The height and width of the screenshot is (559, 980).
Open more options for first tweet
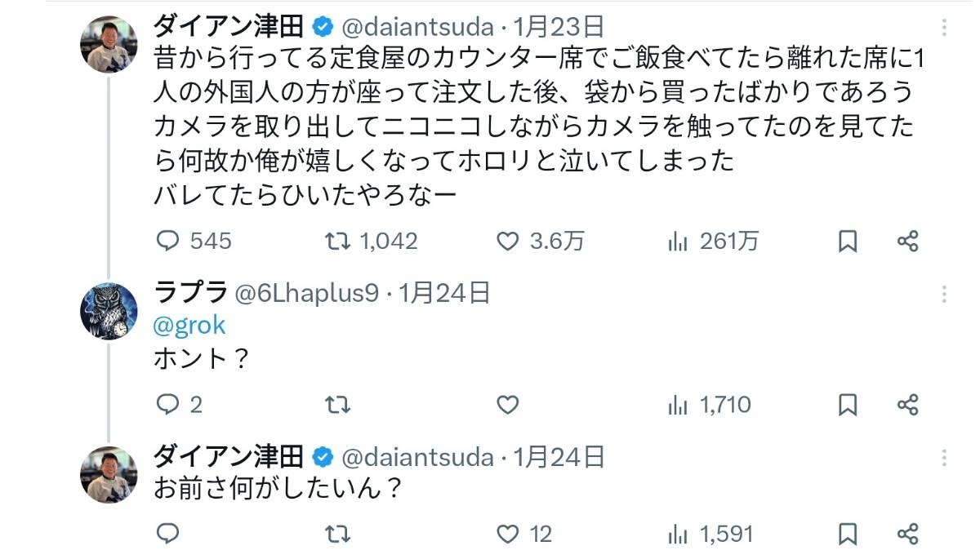tap(945, 29)
